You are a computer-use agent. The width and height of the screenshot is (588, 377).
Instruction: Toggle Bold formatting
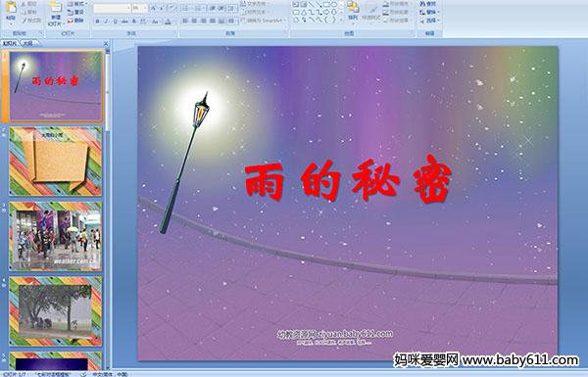tap(97, 22)
